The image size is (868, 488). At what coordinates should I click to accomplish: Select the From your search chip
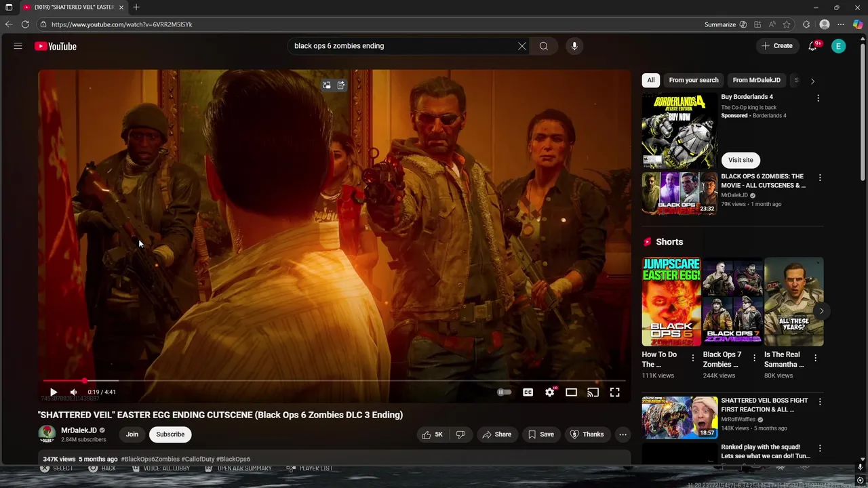click(693, 80)
